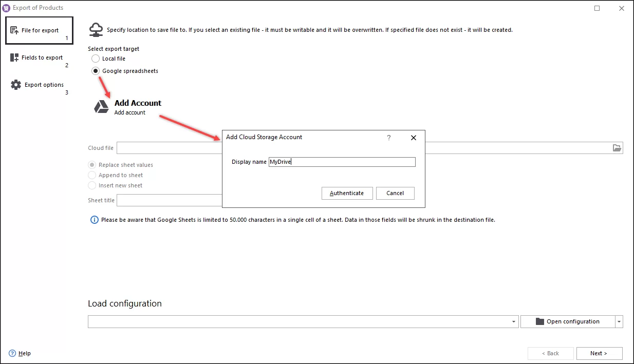Click the Help question mark icon
Image resolution: width=634 pixels, height=364 pixels.
point(11,353)
